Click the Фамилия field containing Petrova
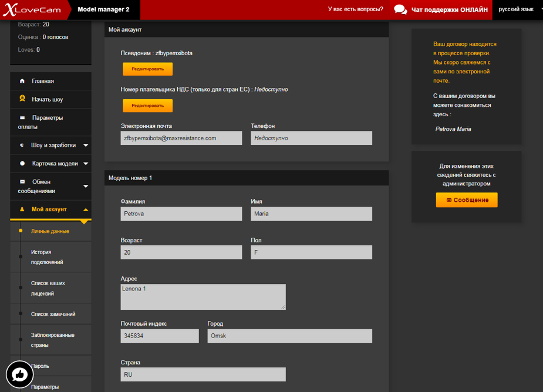This screenshot has width=543, height=392. 181,214
